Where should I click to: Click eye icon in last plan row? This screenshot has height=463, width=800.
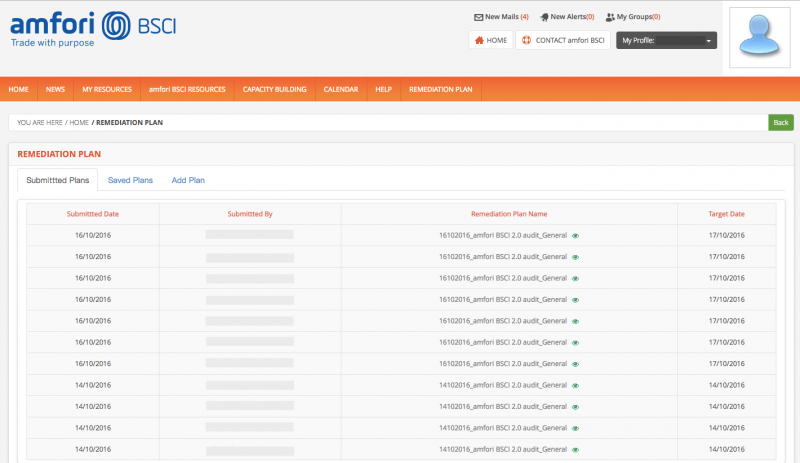pos(575,449)
